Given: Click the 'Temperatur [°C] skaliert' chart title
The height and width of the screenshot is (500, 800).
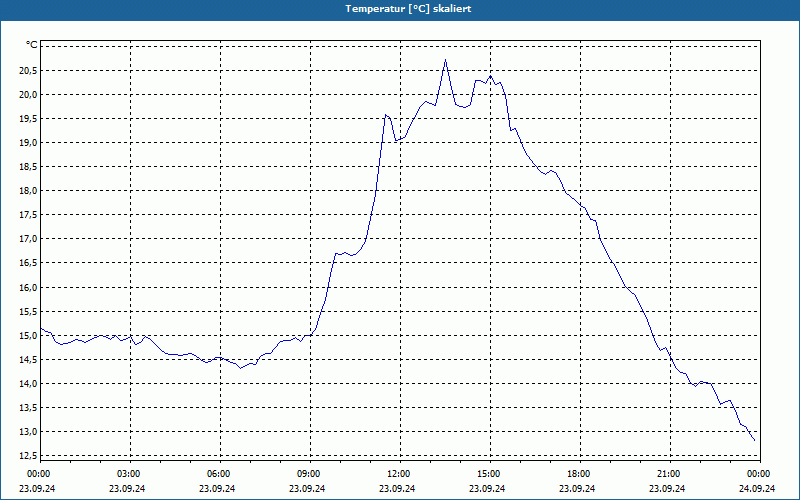Looking at the screenshot, I should [408, 9].
